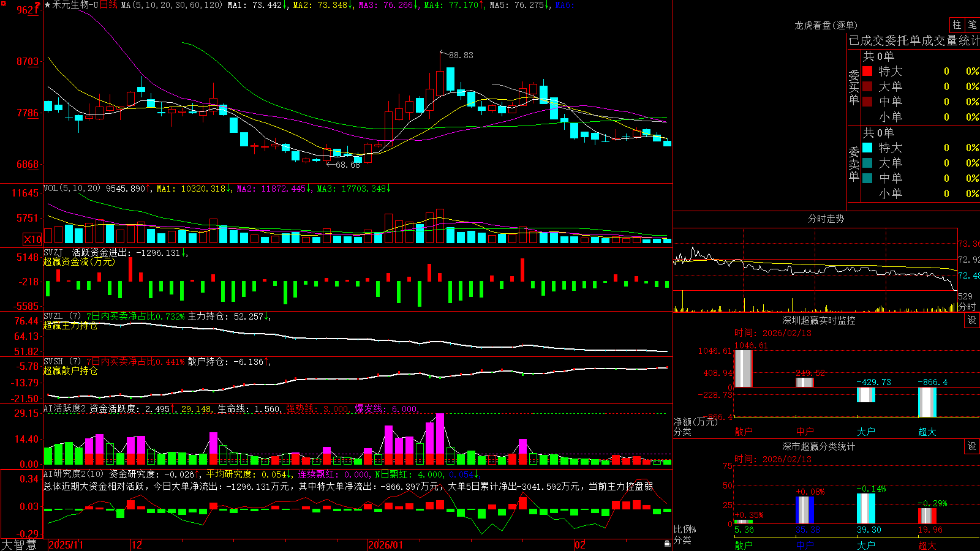Click the dark red 大单 swatch under 委买单
Viewport: 980px width, 551px height.
(x=867, y=86)
